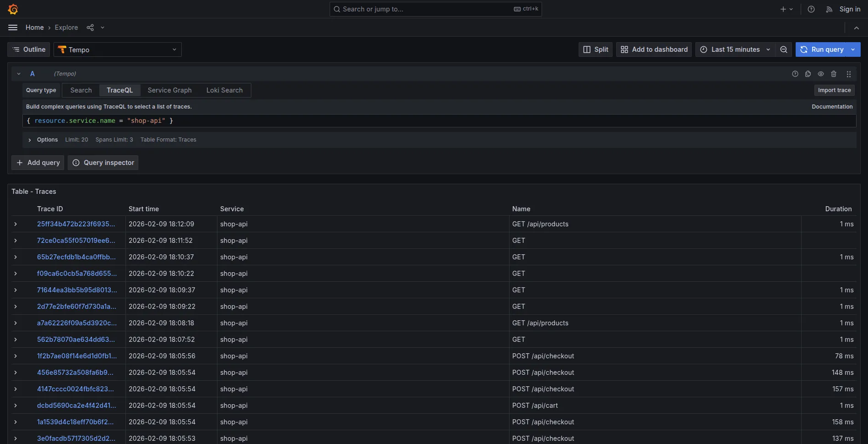Click the Add to dashboard button
Viewport: 868px width, 444px height.
click(654, 49)
